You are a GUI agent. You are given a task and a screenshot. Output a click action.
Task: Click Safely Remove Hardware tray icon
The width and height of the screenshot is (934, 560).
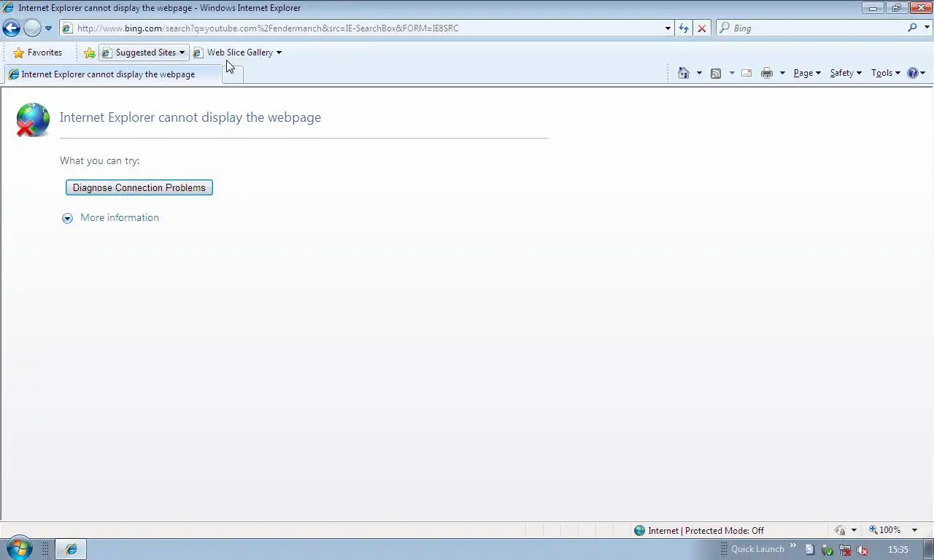pyautogui.click(x=827, y=550)
